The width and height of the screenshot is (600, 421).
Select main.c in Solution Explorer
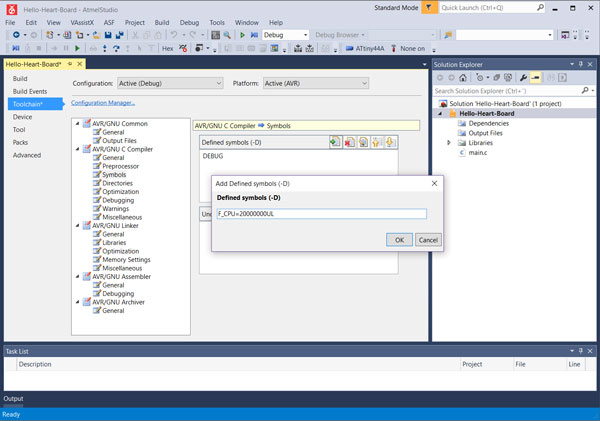tap(478, 152)
